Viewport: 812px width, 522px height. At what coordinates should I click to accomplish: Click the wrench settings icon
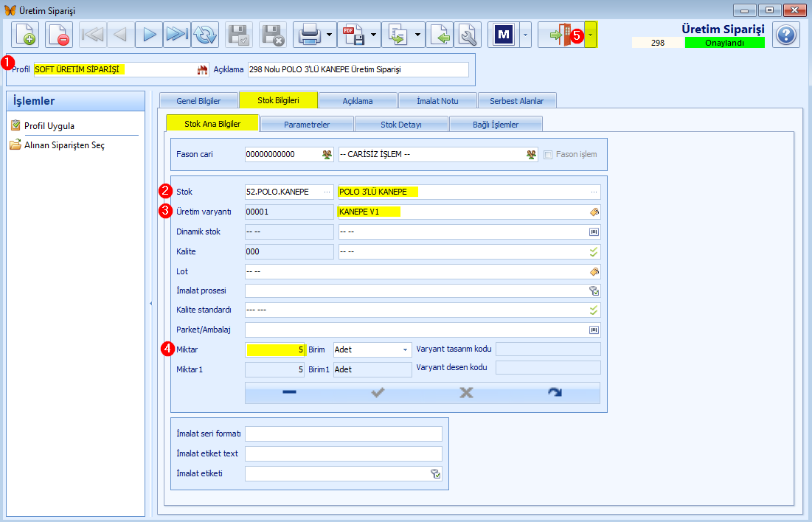(x=468, y=35)
